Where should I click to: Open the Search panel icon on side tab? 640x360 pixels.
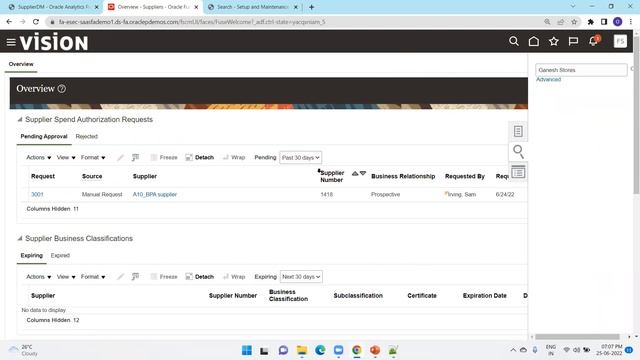(518, 151)
